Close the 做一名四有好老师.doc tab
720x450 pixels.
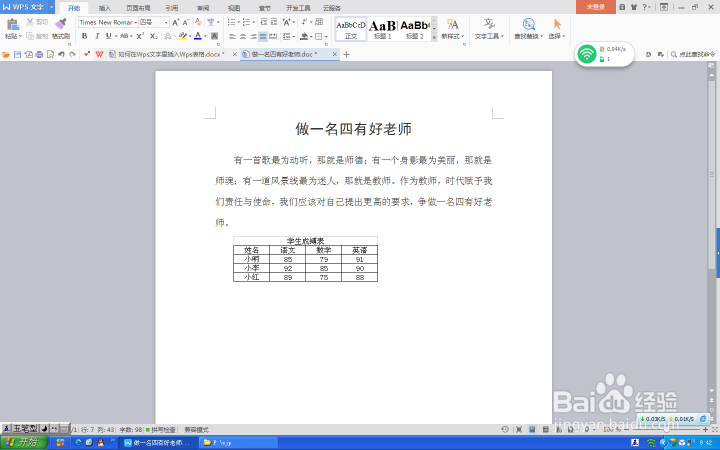[335, 54]
